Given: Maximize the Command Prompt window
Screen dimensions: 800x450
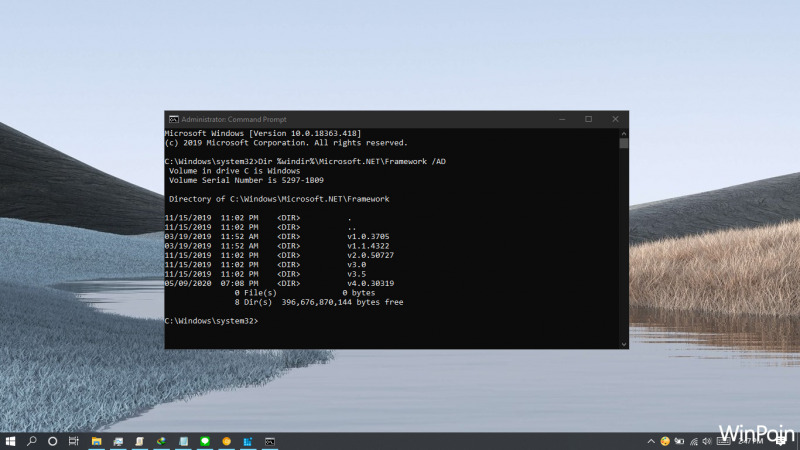Looking at the screenshot, I should click(x=588, y=119).
